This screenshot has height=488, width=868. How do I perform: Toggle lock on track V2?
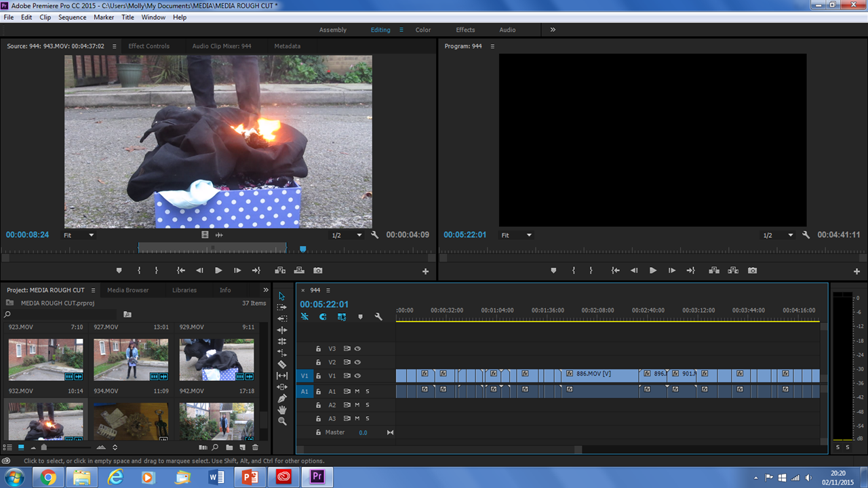pos(318,362)
